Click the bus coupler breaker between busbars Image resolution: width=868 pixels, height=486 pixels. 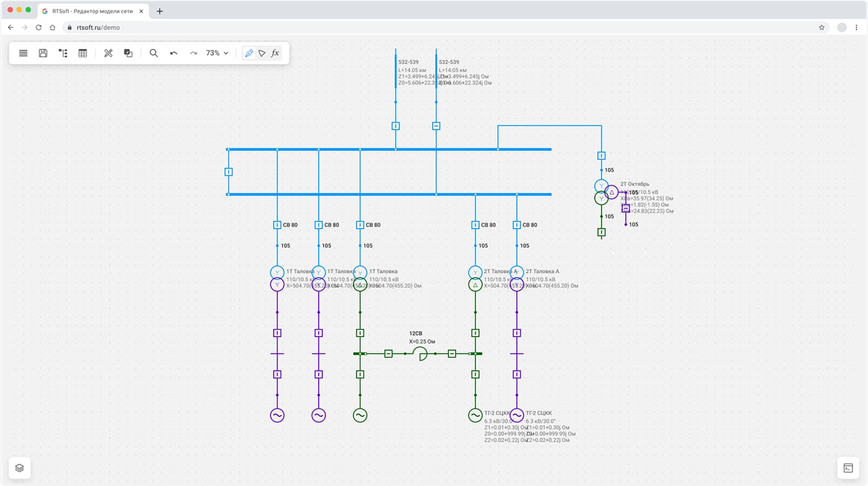coord(229,172)
